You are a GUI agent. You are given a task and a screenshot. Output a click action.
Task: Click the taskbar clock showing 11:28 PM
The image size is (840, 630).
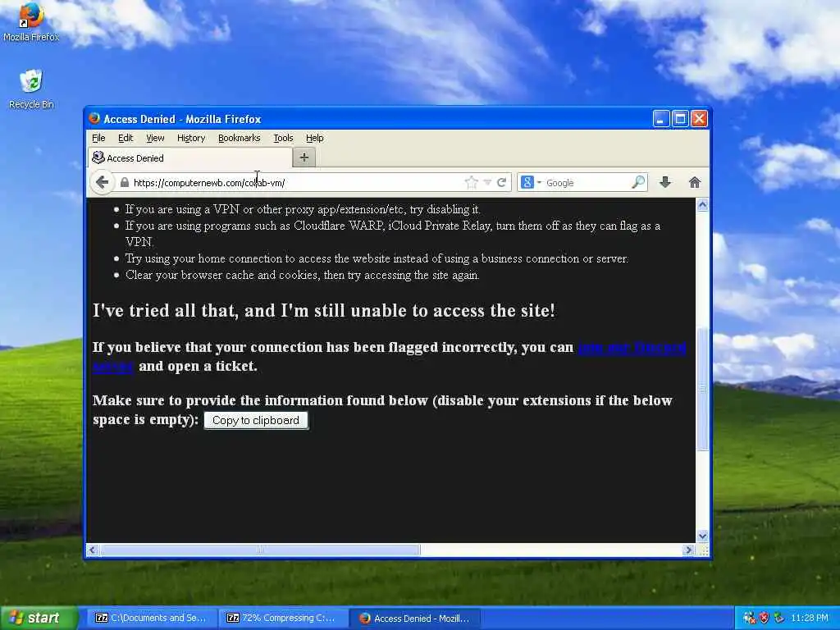(x=810, y=618)
